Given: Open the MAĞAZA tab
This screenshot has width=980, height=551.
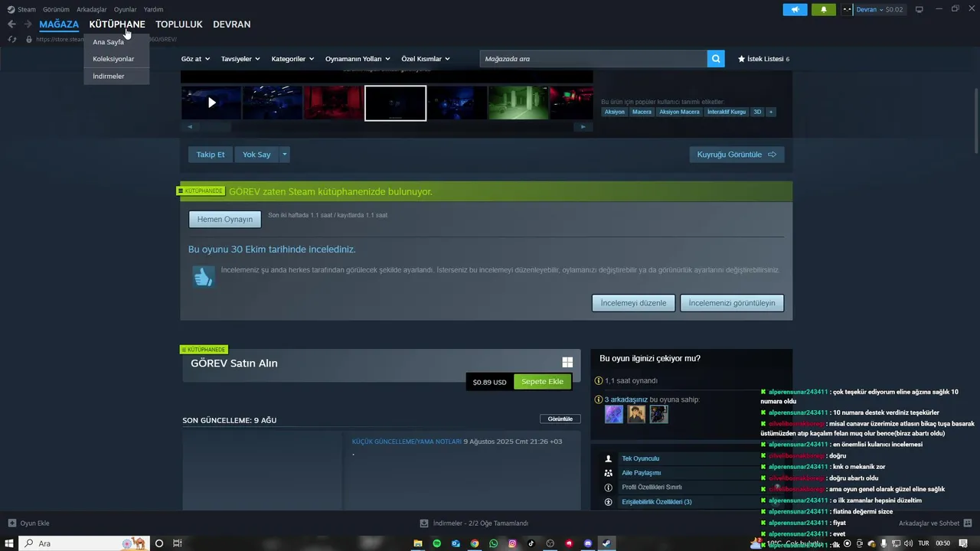Looking at the screenshot, I should 59,24.
